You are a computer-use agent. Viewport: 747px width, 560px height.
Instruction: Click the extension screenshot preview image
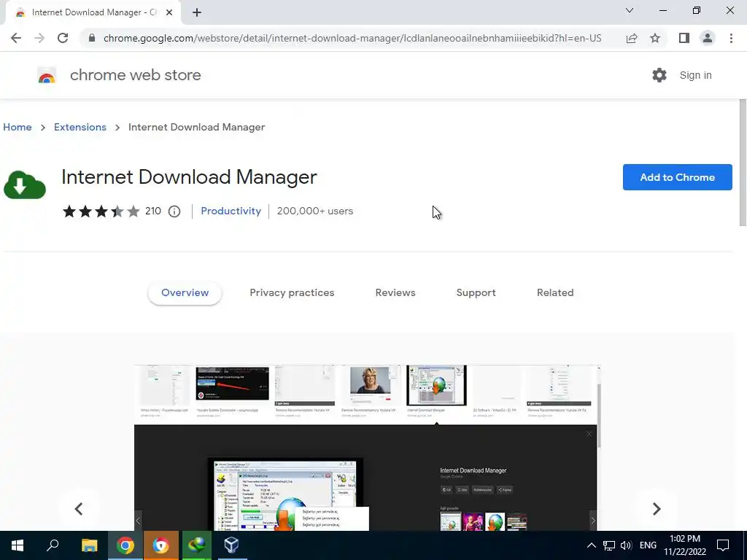pos(368,448)
